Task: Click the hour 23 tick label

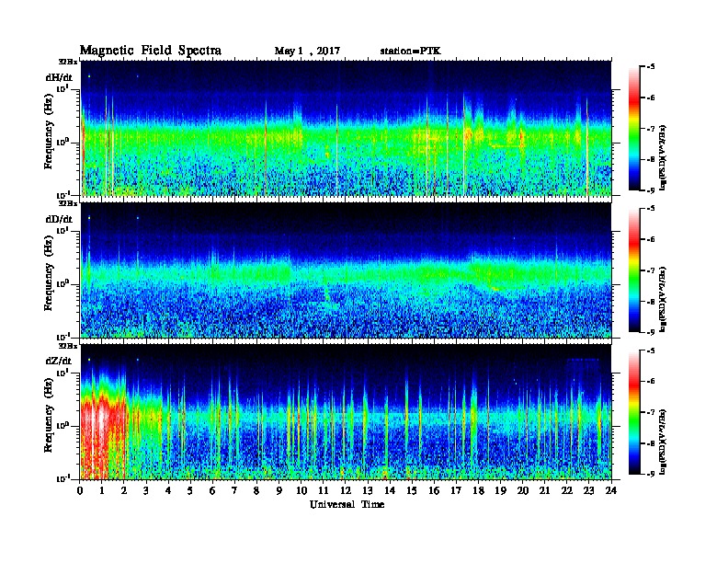Action: tap(589, 490)
